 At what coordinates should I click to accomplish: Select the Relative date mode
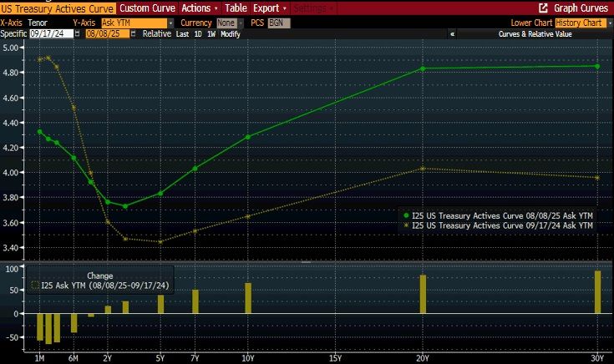point(159,34)
